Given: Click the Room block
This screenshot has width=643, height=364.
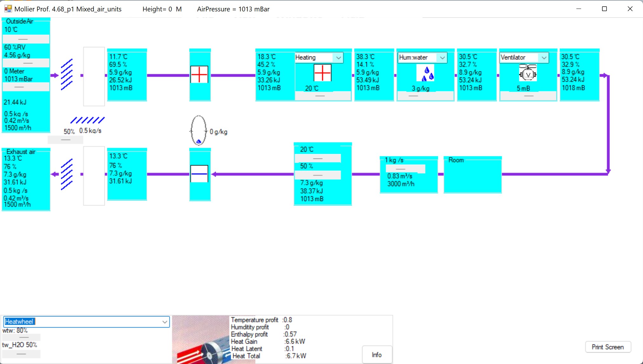Looking at the screenshot, I should coord(472,174).
